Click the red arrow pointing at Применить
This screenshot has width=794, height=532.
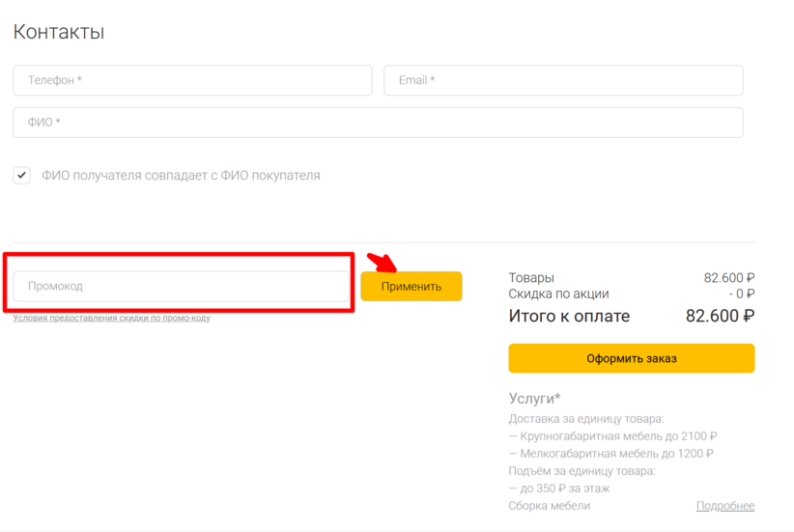383,262
